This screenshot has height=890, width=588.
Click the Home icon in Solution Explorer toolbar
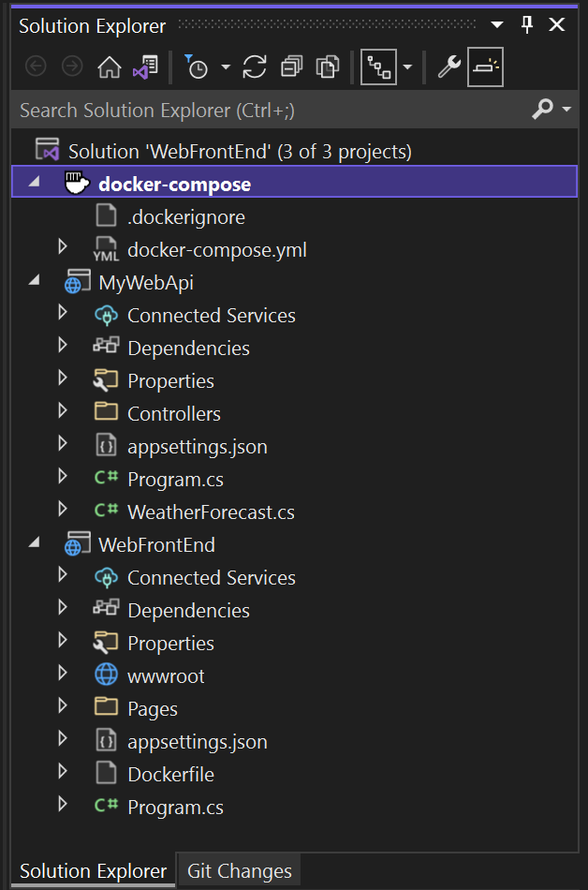[110, 67]
